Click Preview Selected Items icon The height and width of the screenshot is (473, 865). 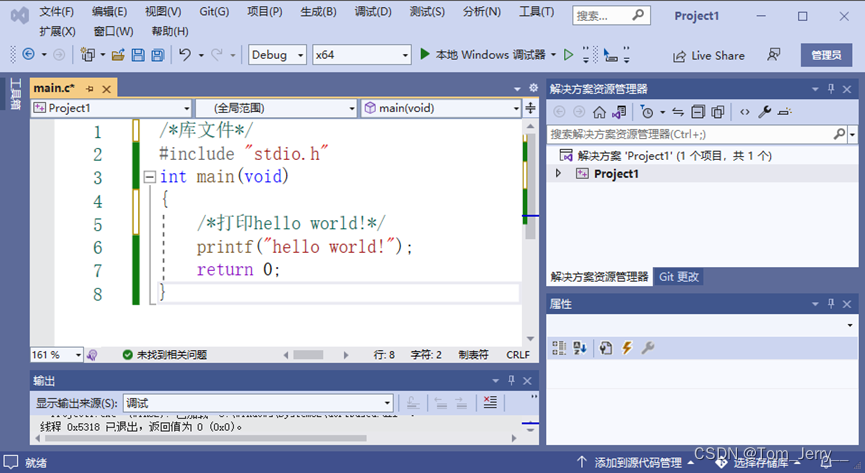click(784, 112)
